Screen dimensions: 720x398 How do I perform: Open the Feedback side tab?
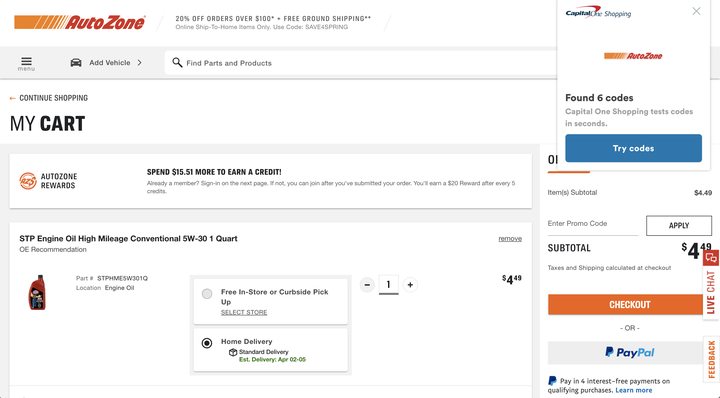click(711, 359)
